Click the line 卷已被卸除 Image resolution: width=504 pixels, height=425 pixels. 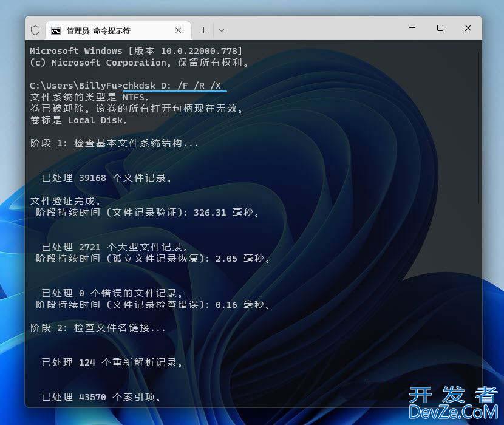pyautogui.click(x=137, y=108)
